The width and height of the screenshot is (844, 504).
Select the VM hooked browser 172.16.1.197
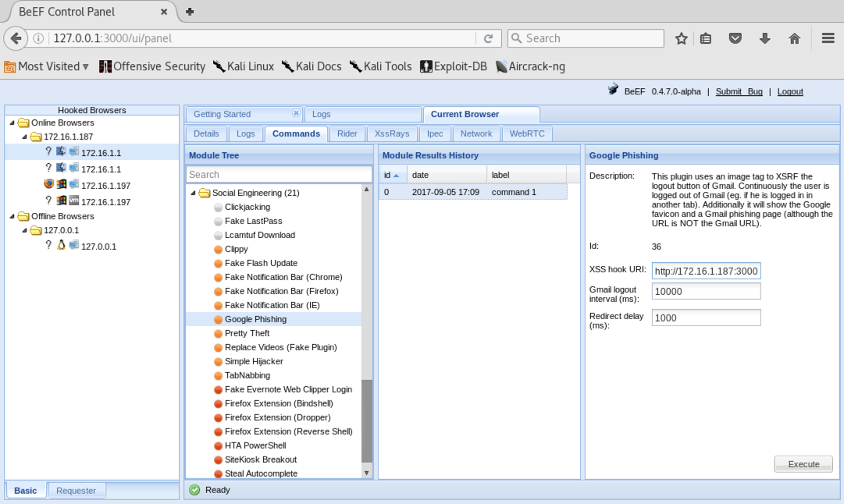tap(91, 202)
